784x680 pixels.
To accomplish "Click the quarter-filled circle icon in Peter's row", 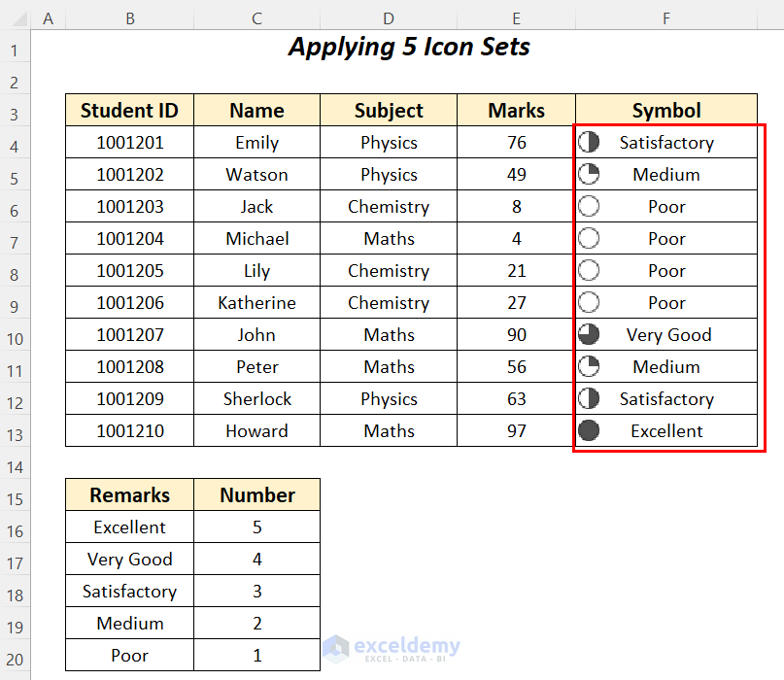I will coord(589,367).
